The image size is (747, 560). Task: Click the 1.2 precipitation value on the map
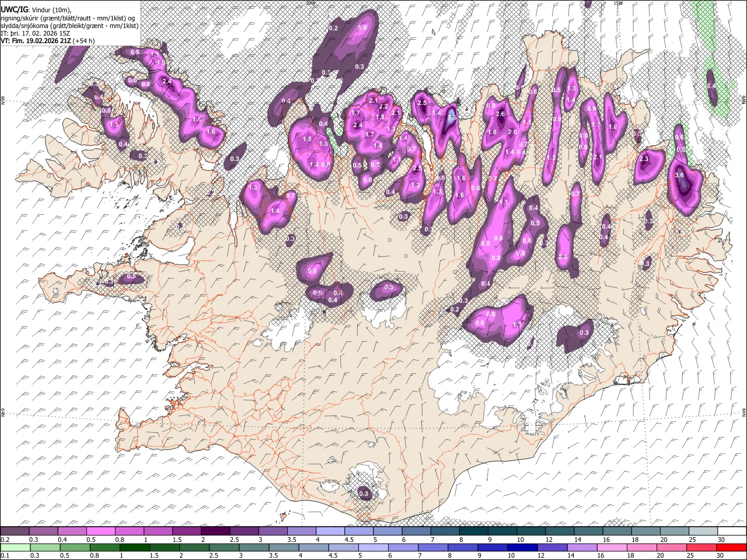[x=416, y=185]
